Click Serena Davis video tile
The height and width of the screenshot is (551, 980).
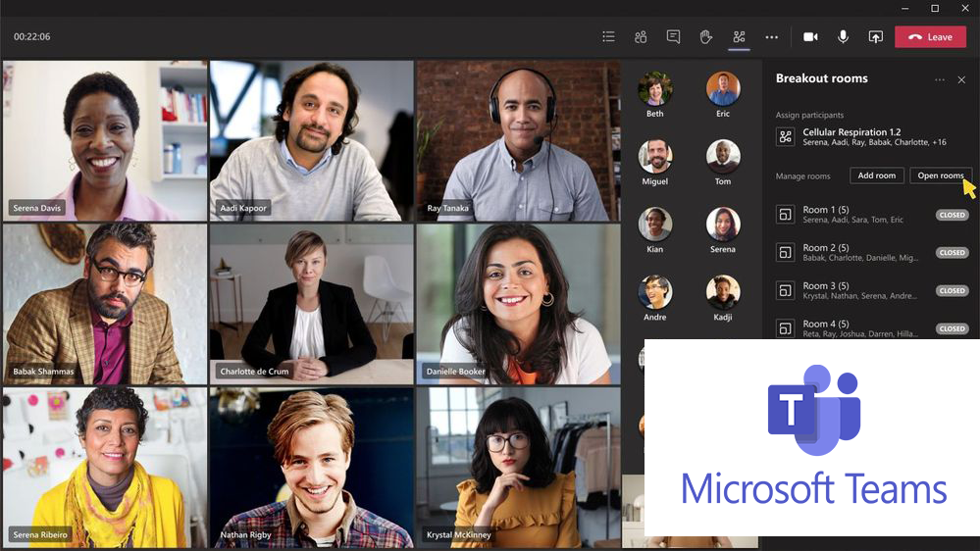[x=105, y=140]
